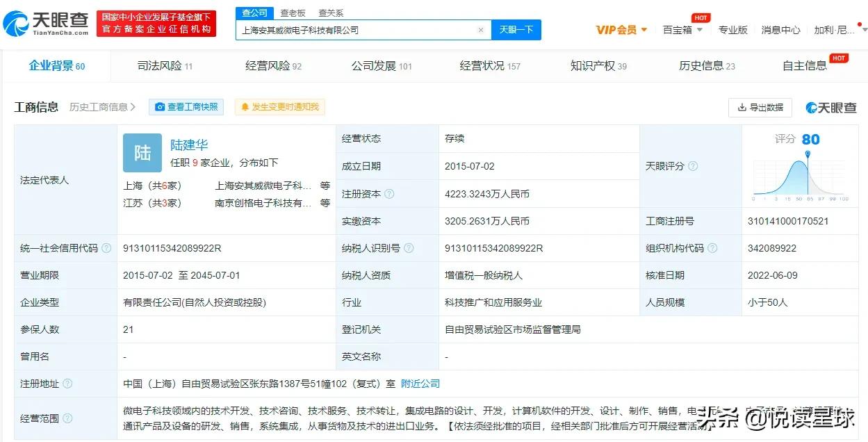Screen dimensions: 868x442
Task: Open the VIP会员 dropdown
Action: pos(621,30)
